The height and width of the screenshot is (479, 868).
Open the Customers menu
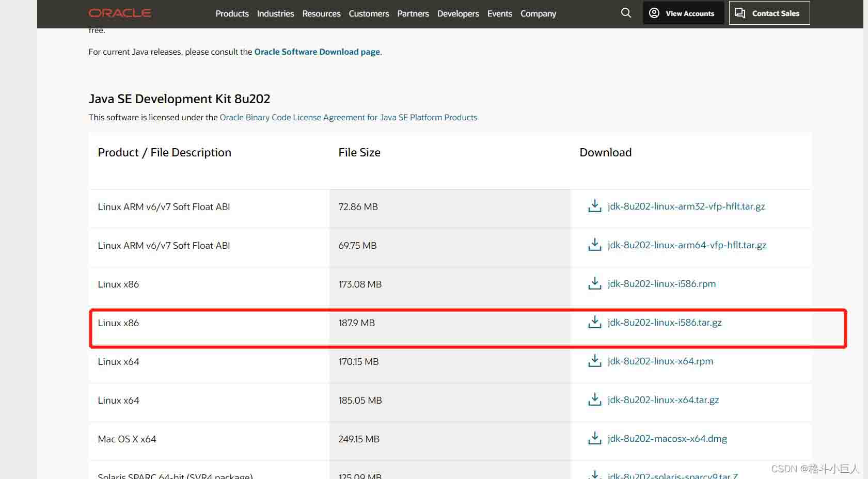(369, 13)
